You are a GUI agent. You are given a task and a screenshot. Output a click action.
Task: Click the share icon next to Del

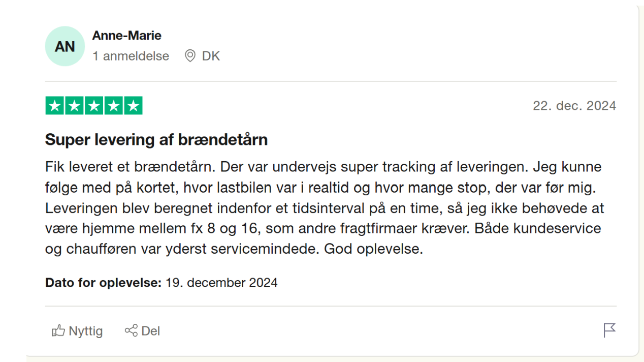[131, 330]
